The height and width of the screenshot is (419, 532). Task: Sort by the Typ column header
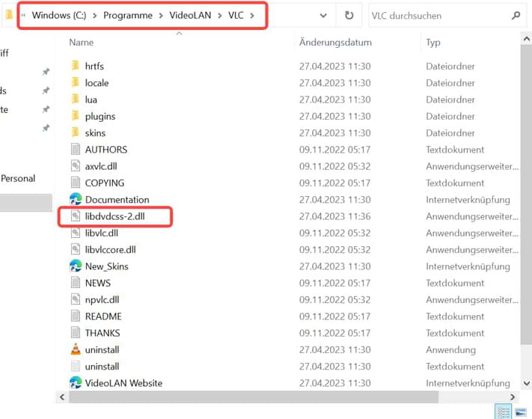coord(433,43)
